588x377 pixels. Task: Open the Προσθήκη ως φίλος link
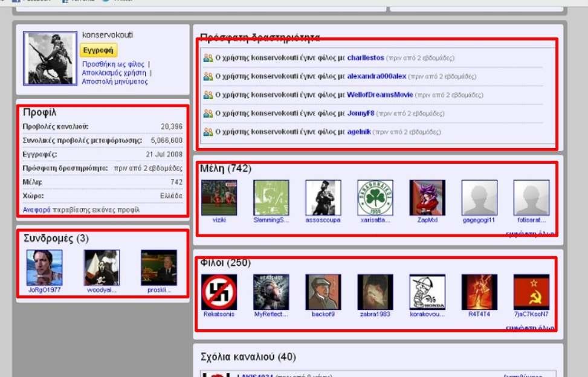[x=113, y=64]
